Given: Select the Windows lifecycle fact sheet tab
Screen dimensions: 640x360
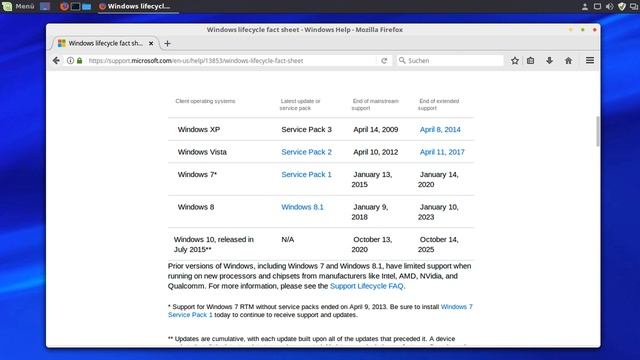Looking at the screenshot, I should [105, 43].
